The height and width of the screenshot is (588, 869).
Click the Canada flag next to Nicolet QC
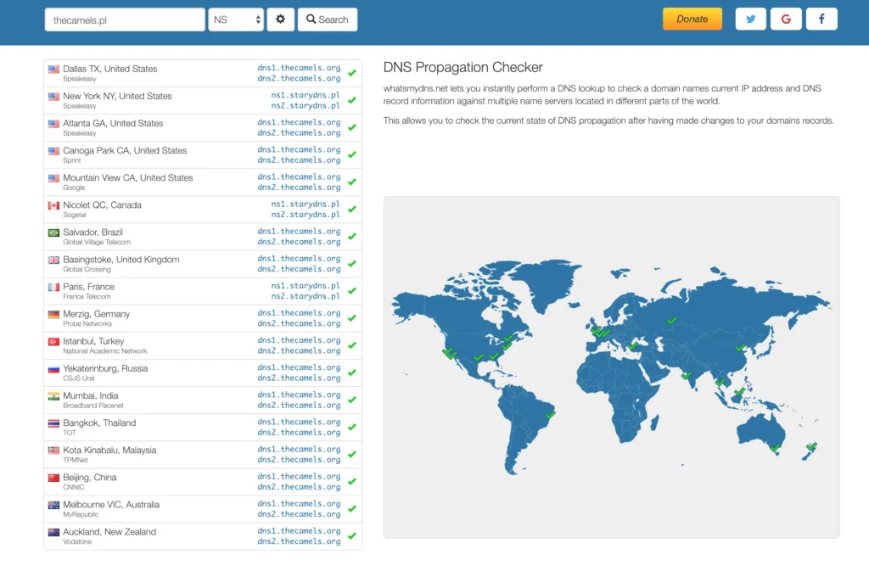coord(52,204)
